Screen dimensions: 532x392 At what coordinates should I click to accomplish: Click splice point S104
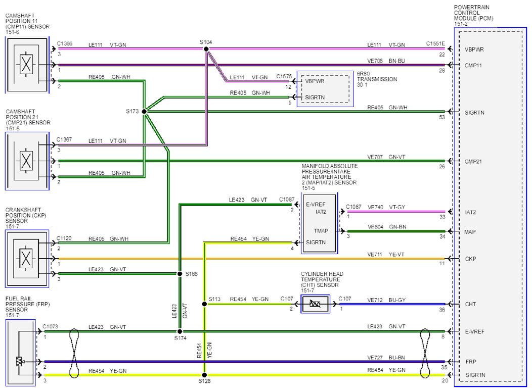206,49
